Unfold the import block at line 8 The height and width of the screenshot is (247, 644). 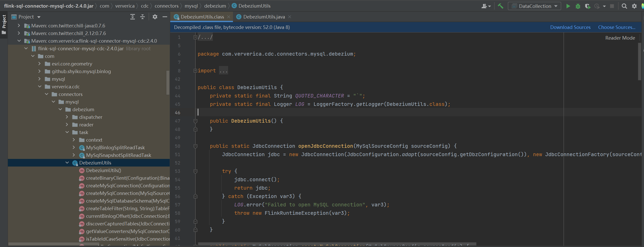point(195,71)
